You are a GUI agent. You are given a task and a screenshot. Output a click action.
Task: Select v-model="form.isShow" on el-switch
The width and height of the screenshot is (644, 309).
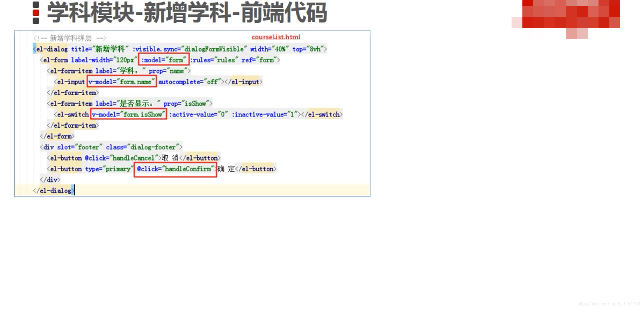pos(128,114)
